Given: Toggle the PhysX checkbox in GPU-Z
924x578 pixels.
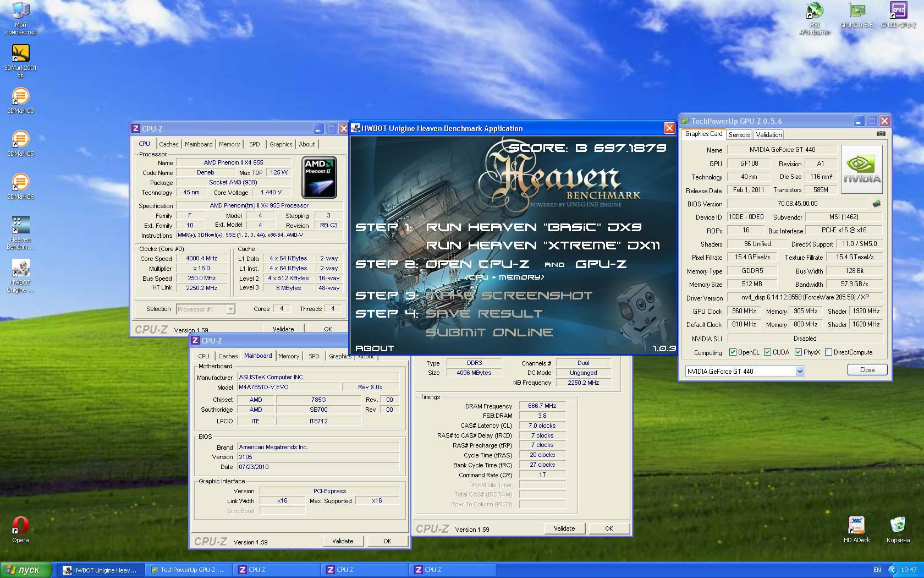Looking at the screenshot, I should coord(798,352).
